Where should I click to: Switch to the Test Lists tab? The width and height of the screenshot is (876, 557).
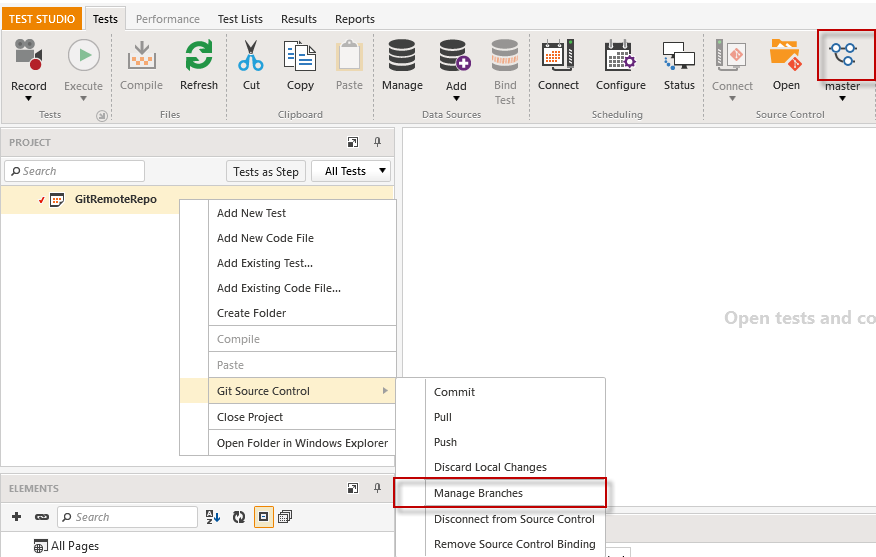coord(240,19)
